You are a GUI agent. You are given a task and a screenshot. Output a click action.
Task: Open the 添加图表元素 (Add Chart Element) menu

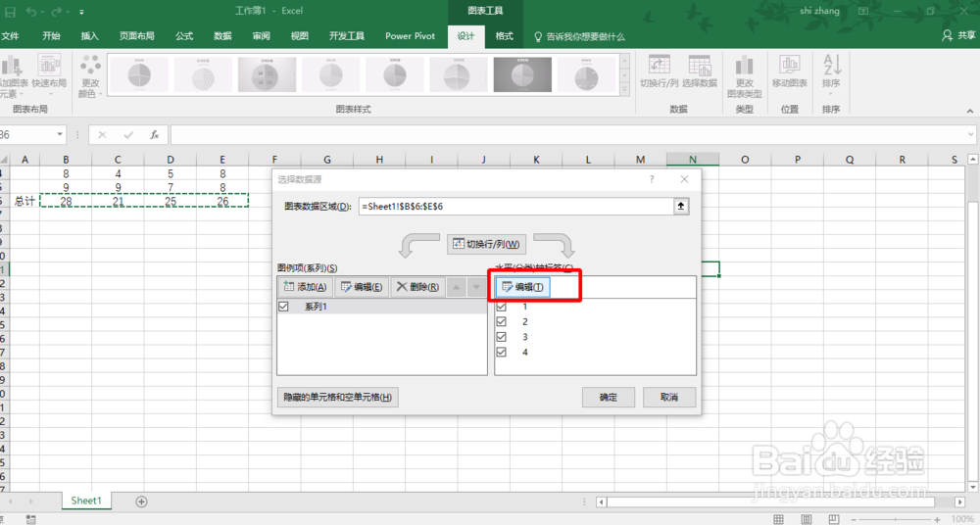pos(12,76)
